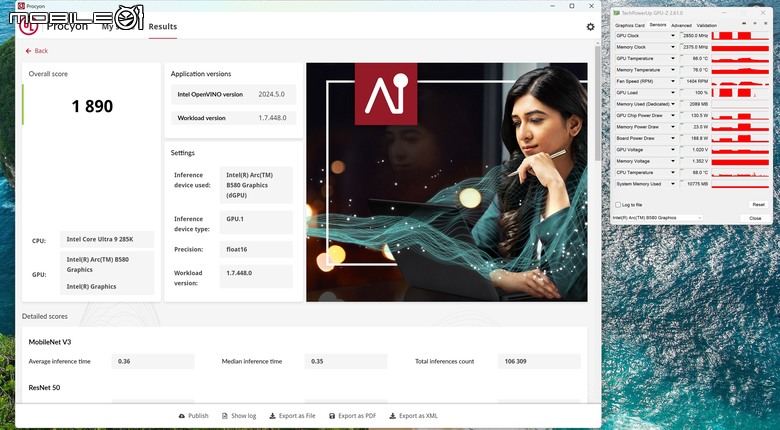Image resolution: width=780 pixels, height=430 pixels.
Task: Click the Show log button
Action: [239, 416]
